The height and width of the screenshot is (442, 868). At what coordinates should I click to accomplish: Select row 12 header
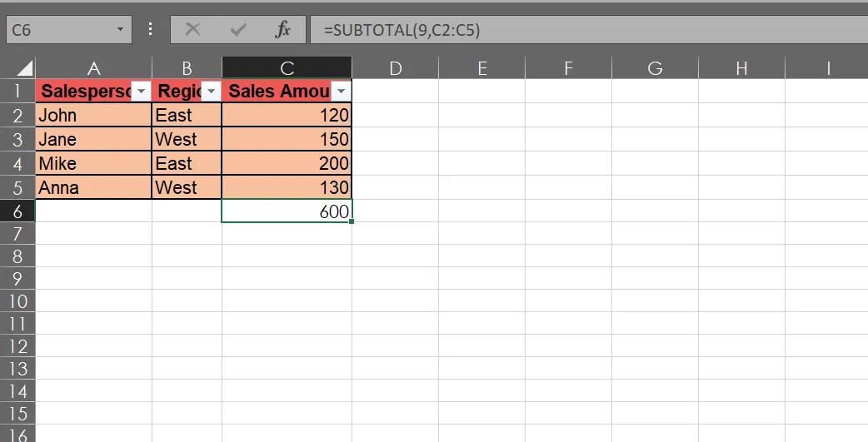[x=17, y=346]
